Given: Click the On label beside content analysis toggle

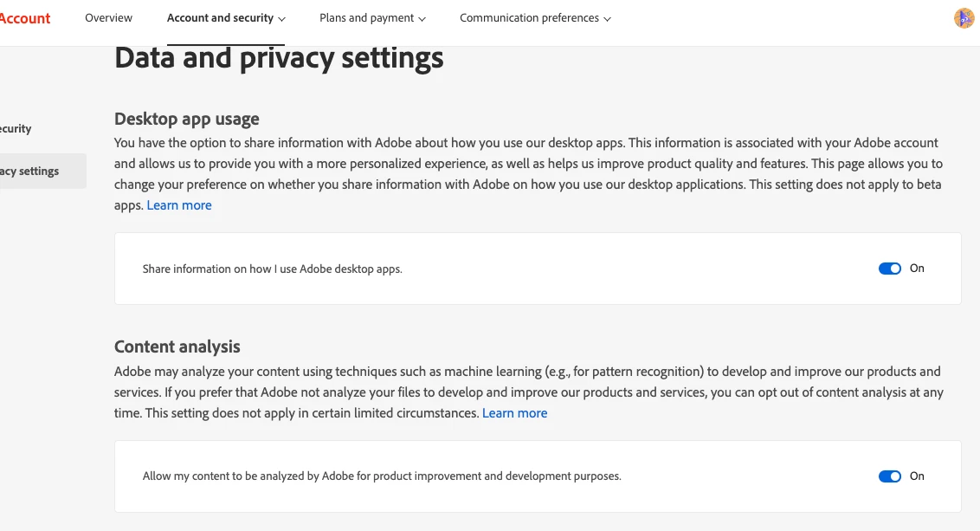Looking at the screenshot, I should (917, 476).
